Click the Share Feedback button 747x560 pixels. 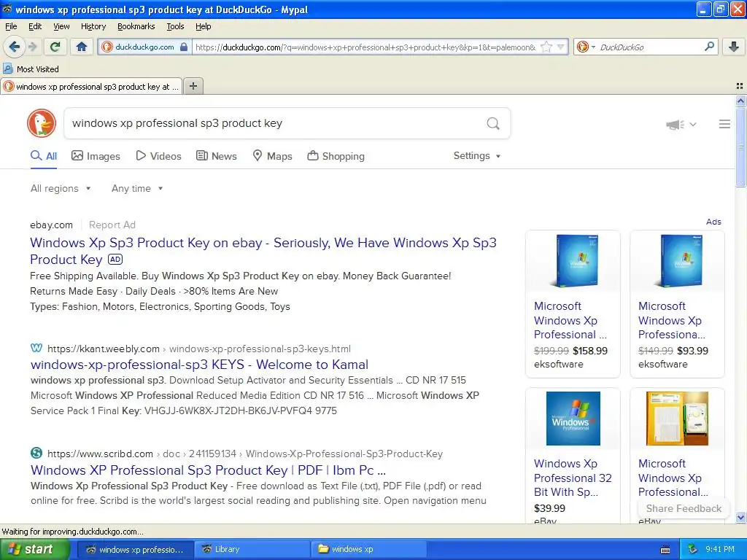(684, 508)
